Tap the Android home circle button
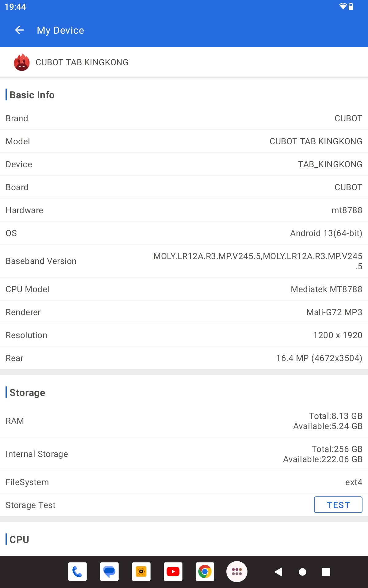 tap(302, 572)
